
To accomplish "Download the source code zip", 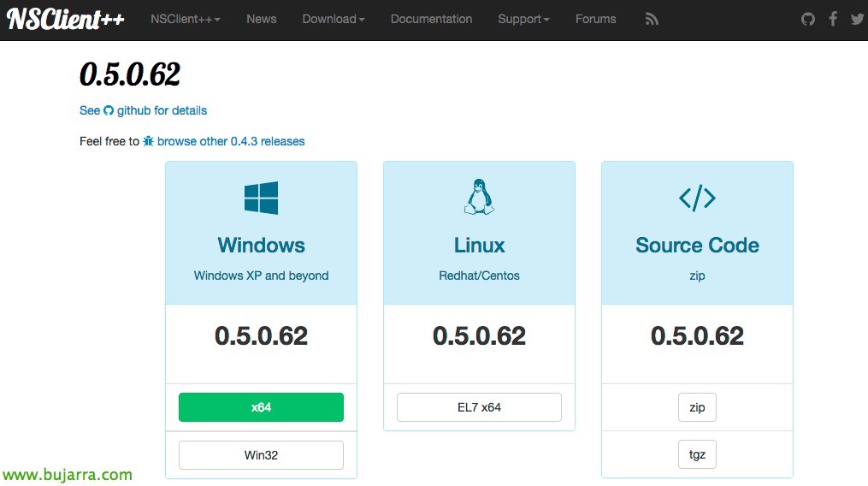I will pyautogui.click(x=697, y=407).
